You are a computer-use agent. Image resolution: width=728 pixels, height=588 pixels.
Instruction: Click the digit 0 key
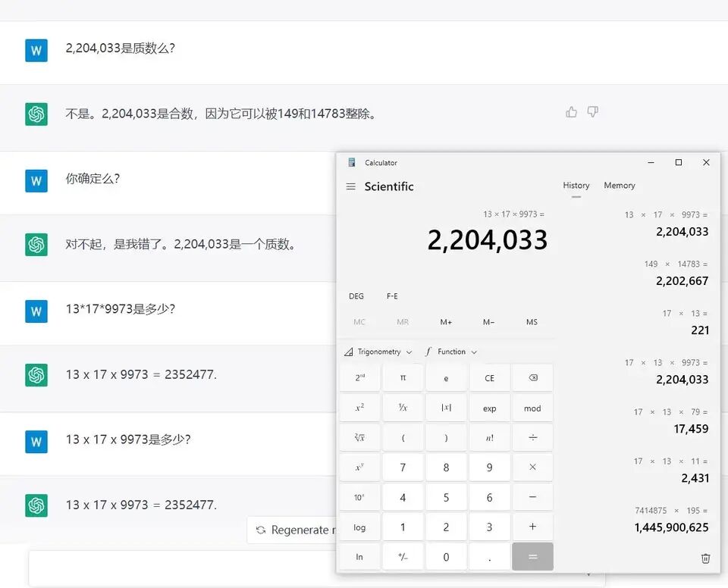[446, 557]
